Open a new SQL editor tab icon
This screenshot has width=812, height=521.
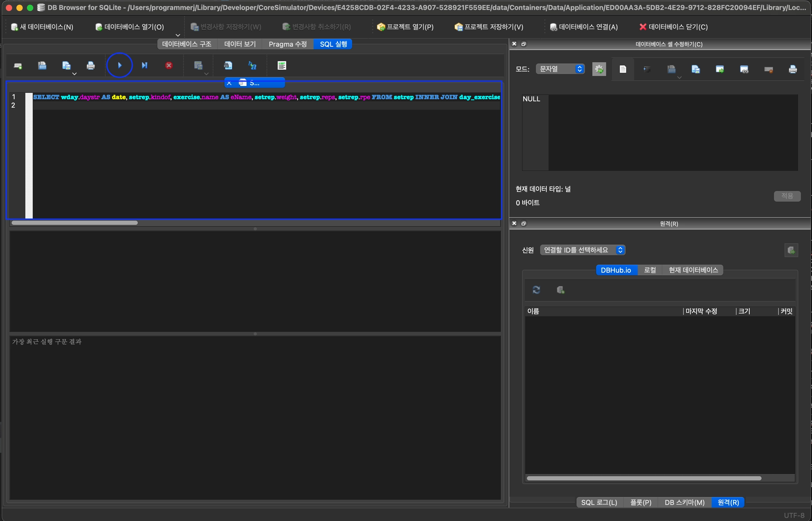[18, 66]
